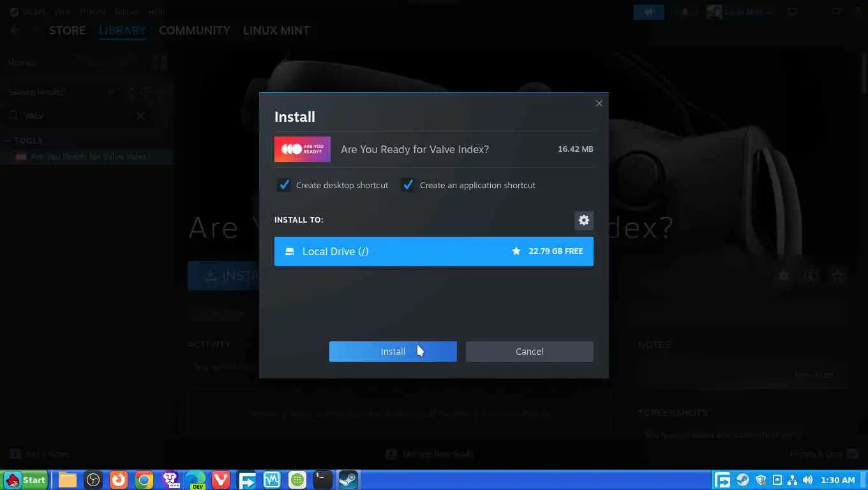This screenshot has height=490, width=868.
Task: Select Are You Ready for Valve Index in sidebar
Action: (x=88, y=156)
